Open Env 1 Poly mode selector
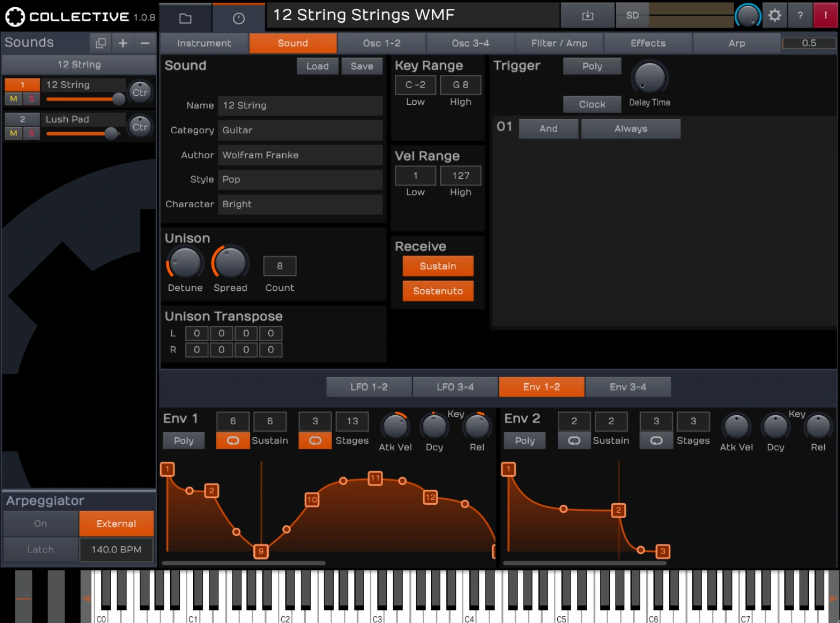This screenshot has height=623, width=840. pyautogui.click(x=184, y=440)
